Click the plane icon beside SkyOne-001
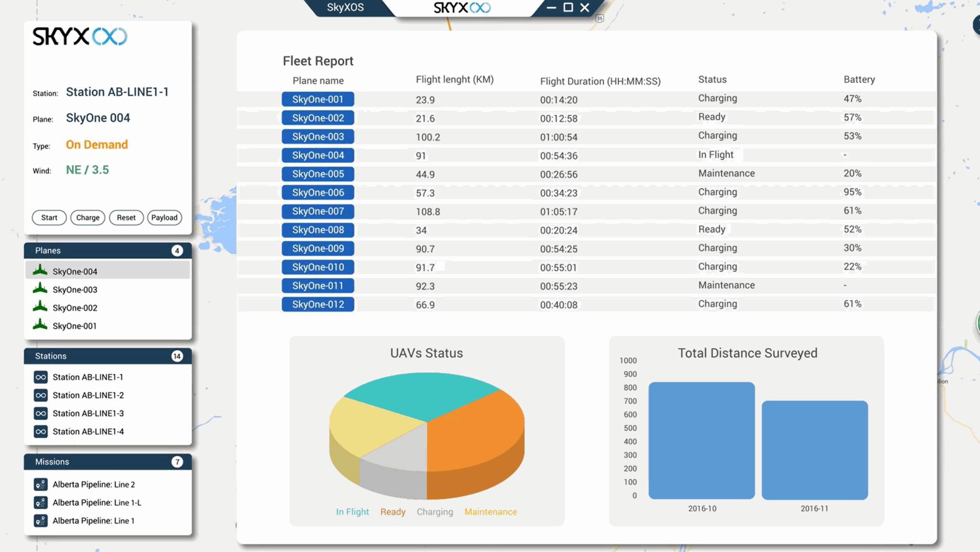This screenshot has height=552, width=980. click(x=40, y=325)
